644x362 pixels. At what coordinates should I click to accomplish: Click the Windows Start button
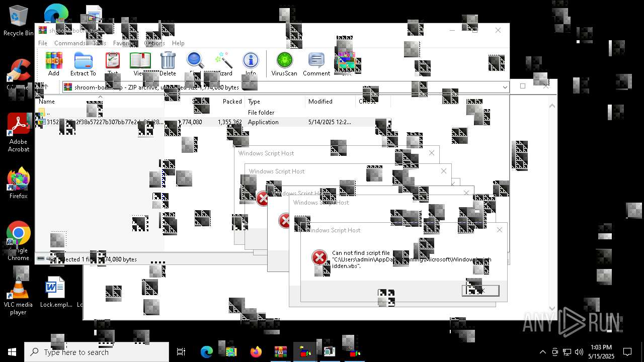12,352
